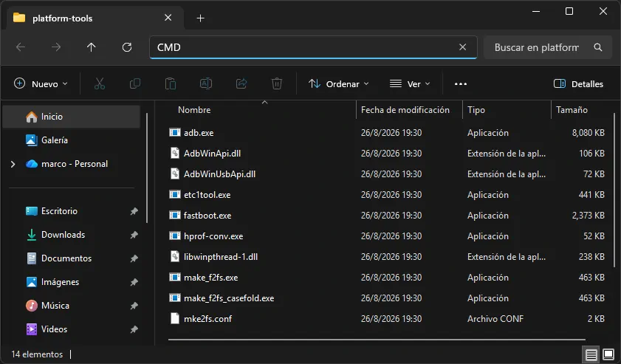This screenshot has height=364, width=621.
Task: Click the fastboot.exe file icon
Action: click(x=175, y=215)
